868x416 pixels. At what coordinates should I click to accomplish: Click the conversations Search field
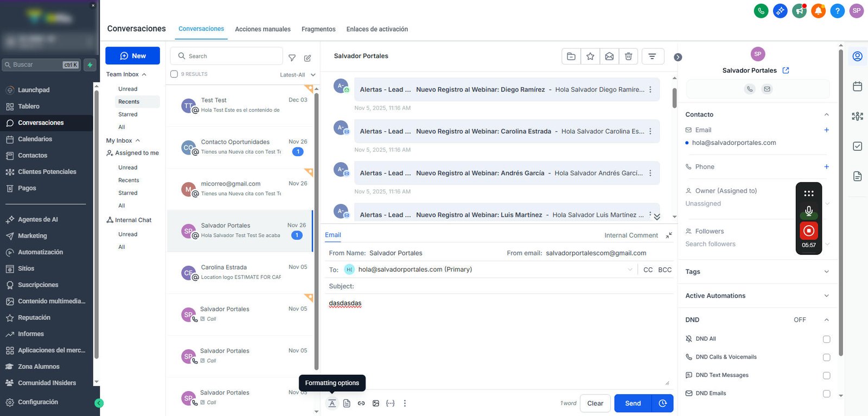(227, 56)
